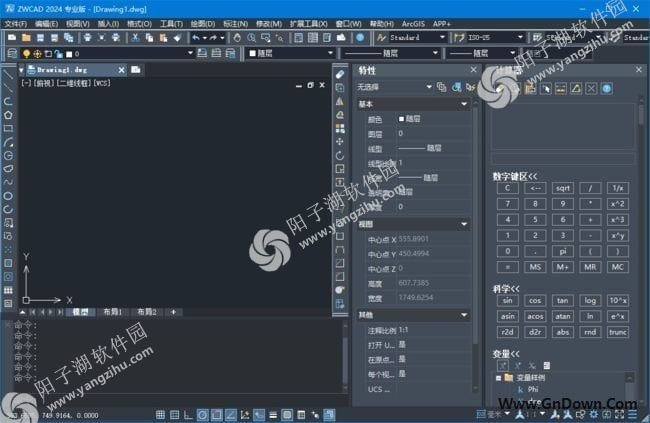Select the Hatch grid tool in left toolbar
This screenshot has height=423, width=650.
click(8, 290)
